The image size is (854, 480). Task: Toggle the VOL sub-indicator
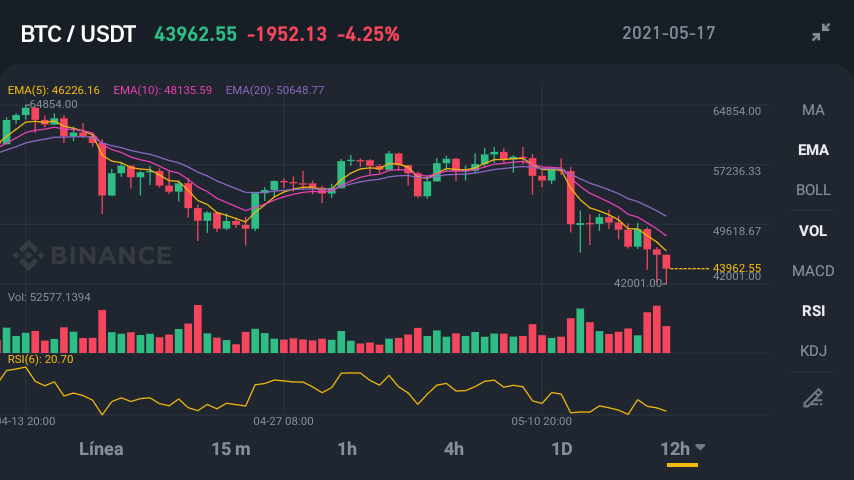pyautogui.click(x=813, y=231)
